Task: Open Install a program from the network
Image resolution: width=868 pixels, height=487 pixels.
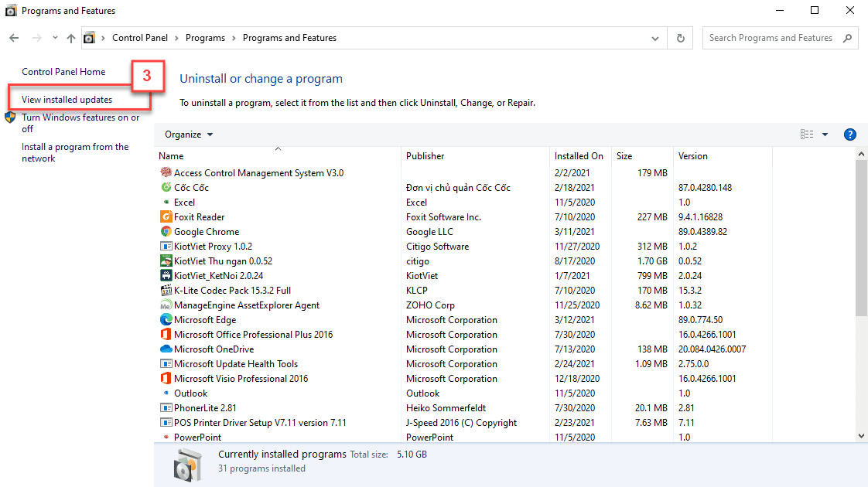Action: coord(75,152)
